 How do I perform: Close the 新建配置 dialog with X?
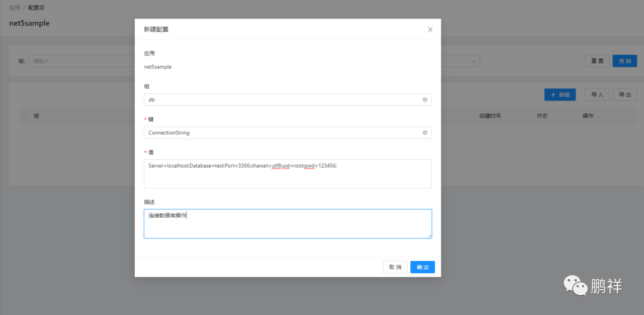pyautogui.click(x=430, y=30)
